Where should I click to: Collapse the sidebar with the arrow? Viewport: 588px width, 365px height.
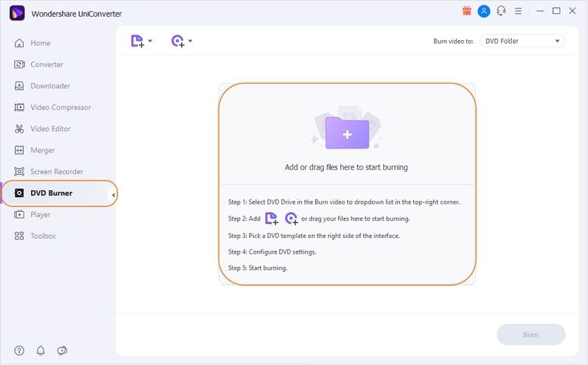click(113, 195)
